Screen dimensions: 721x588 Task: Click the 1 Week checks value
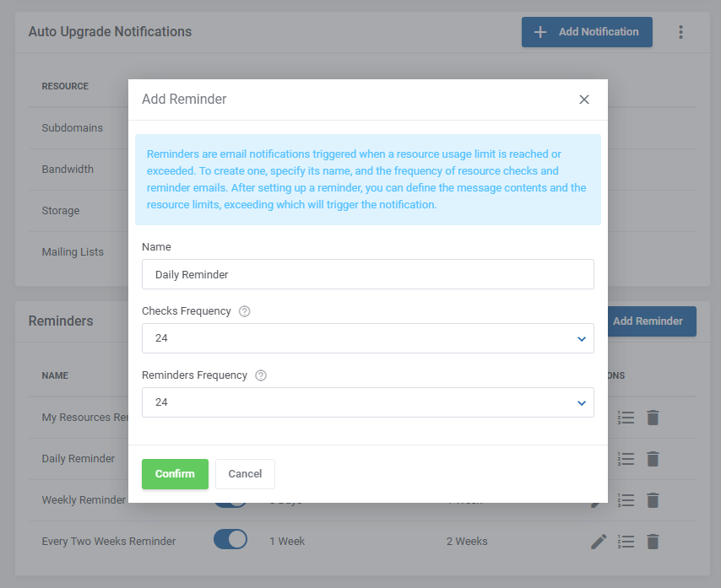(x=287, y=541)
